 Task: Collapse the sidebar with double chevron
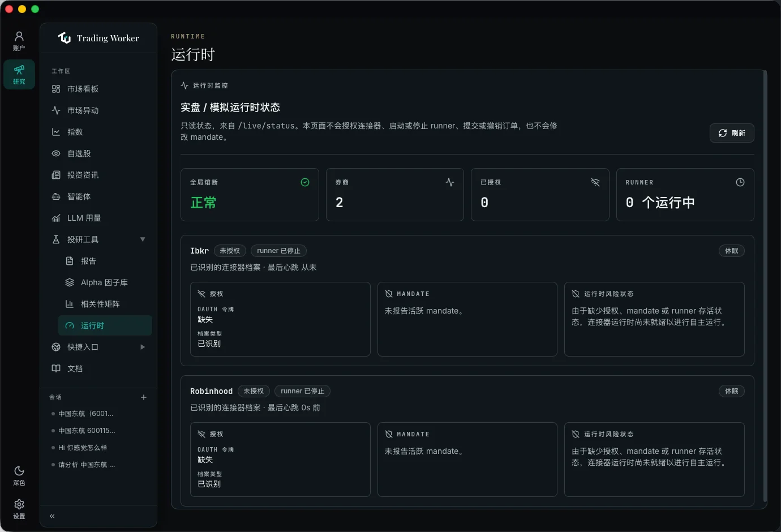(x=52, y=516)
